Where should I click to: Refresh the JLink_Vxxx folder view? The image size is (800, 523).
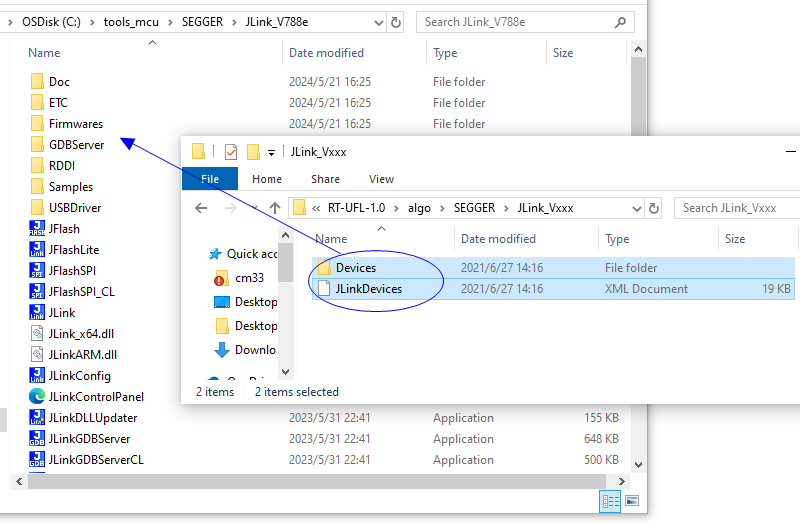pyautogui.click(x=654, y=208)
